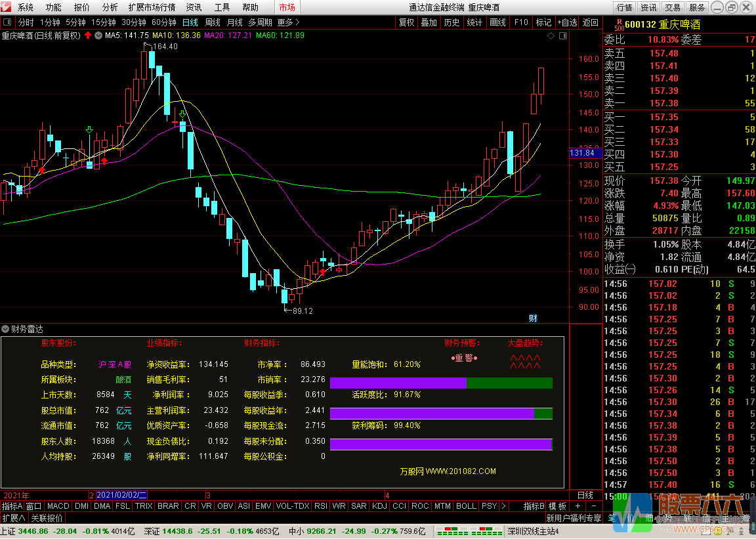Select the 30分钟 period
The width and height of the screenshot is (756, 539).
click(134, 22)
